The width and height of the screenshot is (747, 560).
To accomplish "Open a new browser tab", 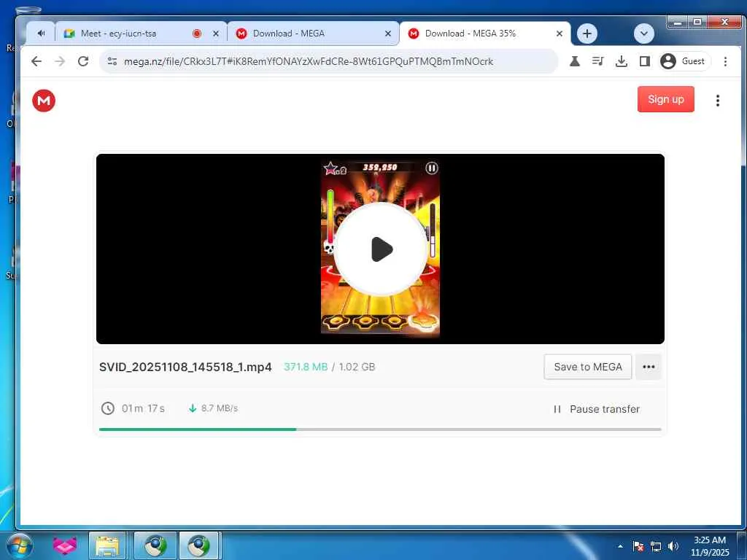I will click(587, 34).
